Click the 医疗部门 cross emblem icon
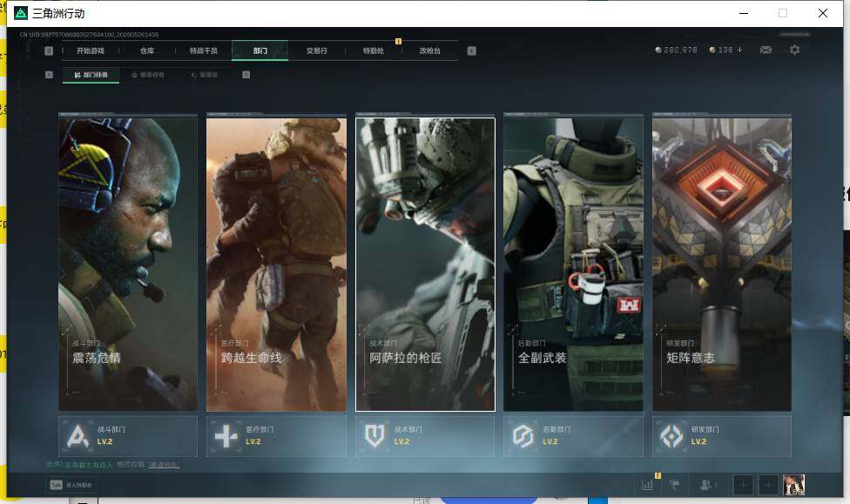The height and width of the screenshot is (504, 850). coord(226,436)
